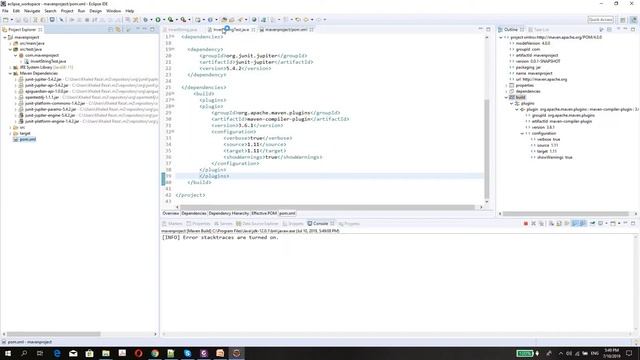This screenshot has height=360, width=640.
Task: Switch to the Effective POM tab
Action: [264, 213]
